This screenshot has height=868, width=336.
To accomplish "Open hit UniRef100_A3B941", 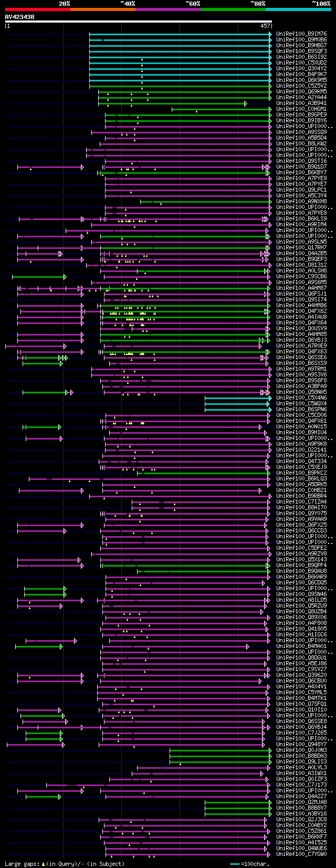I will pos(301,103).
